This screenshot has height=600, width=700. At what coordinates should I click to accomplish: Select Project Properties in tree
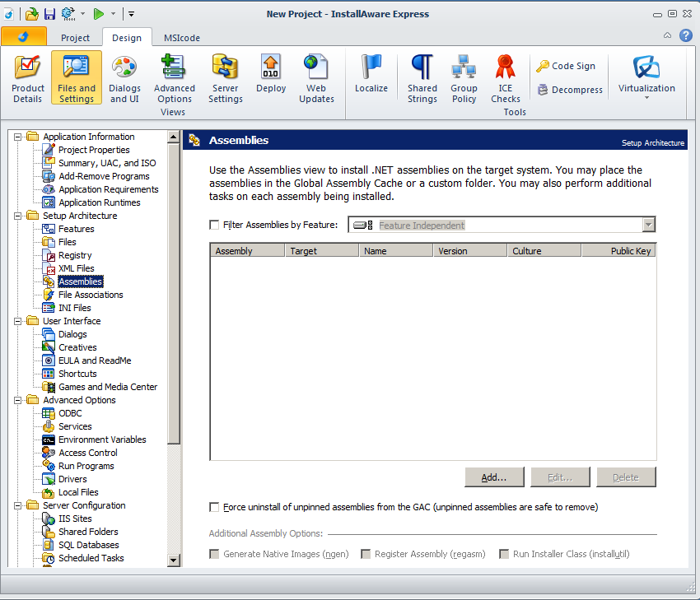point(94,150)
